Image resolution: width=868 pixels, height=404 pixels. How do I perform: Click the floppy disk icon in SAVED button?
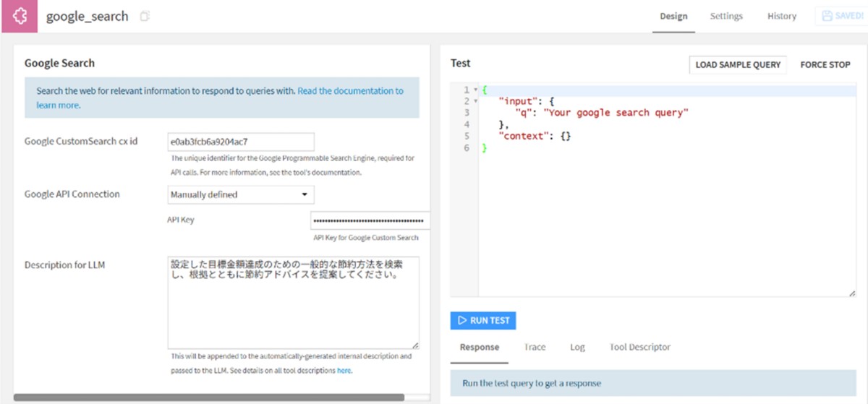pos(827,16)
